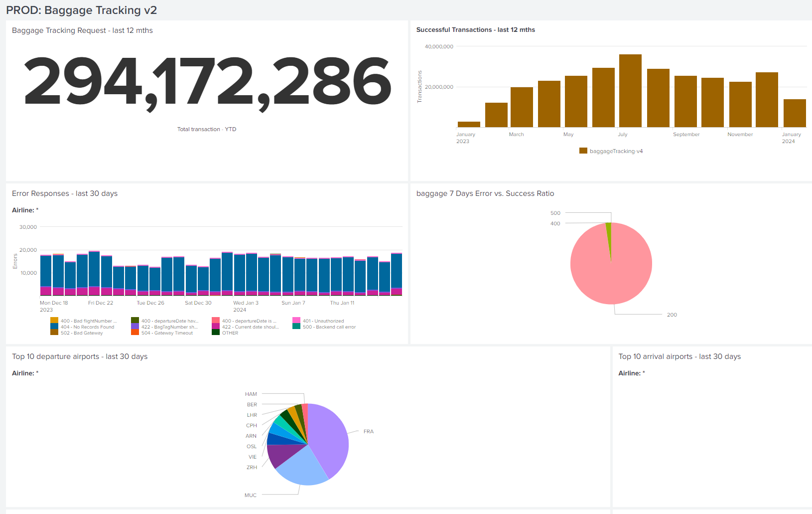Select the 422 - BagTagNumber legend entry text

pyautogui.click(x=169, y=327)
